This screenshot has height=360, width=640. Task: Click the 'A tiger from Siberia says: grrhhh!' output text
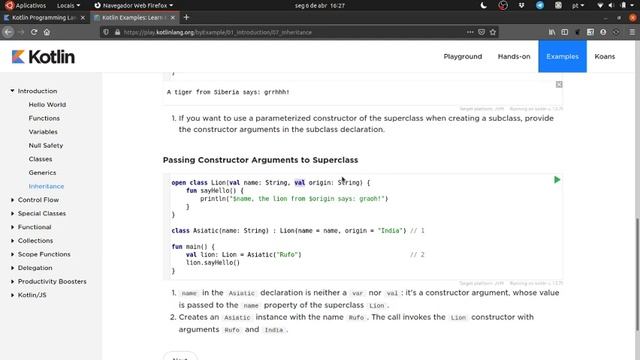tap(228, 92)
